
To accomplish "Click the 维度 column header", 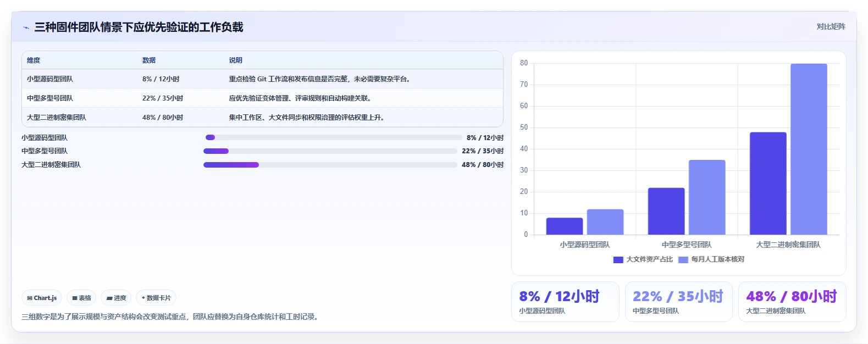I will coord(34,60).
